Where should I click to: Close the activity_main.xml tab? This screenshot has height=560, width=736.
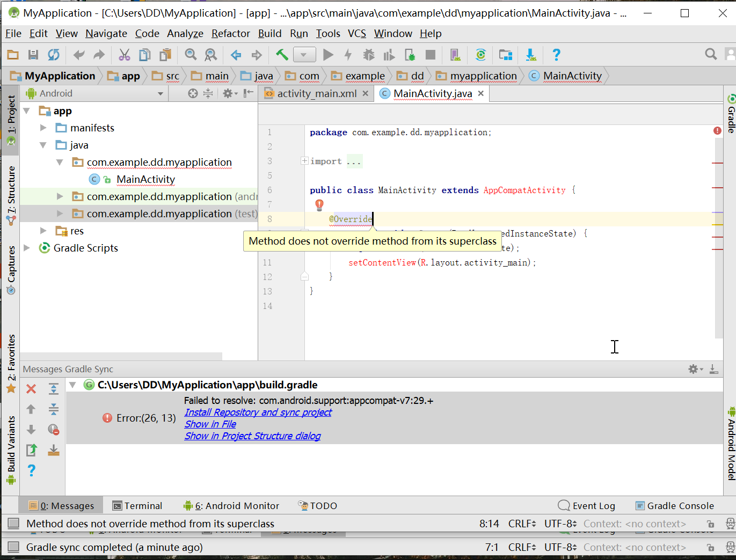pos(366,93)
